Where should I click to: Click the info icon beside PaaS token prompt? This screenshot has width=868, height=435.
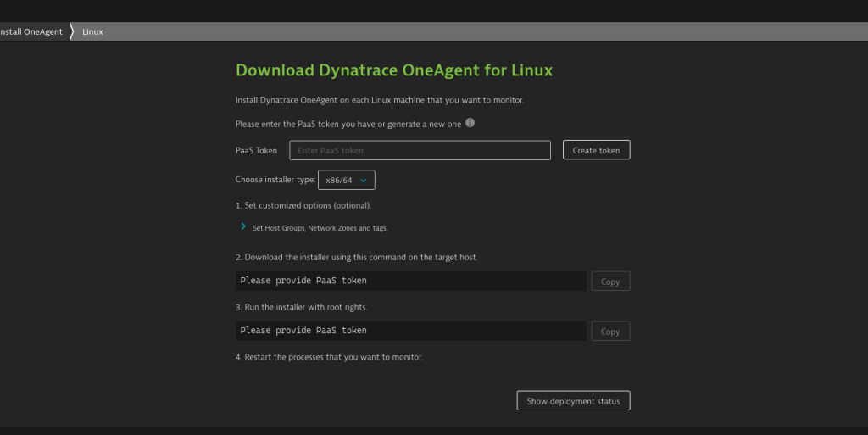coord(470,123)
